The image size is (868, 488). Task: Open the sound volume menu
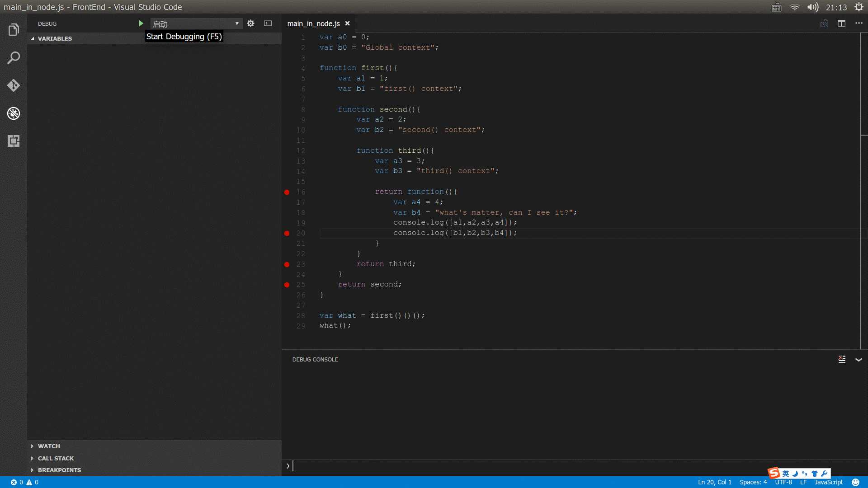coord(813,7)
